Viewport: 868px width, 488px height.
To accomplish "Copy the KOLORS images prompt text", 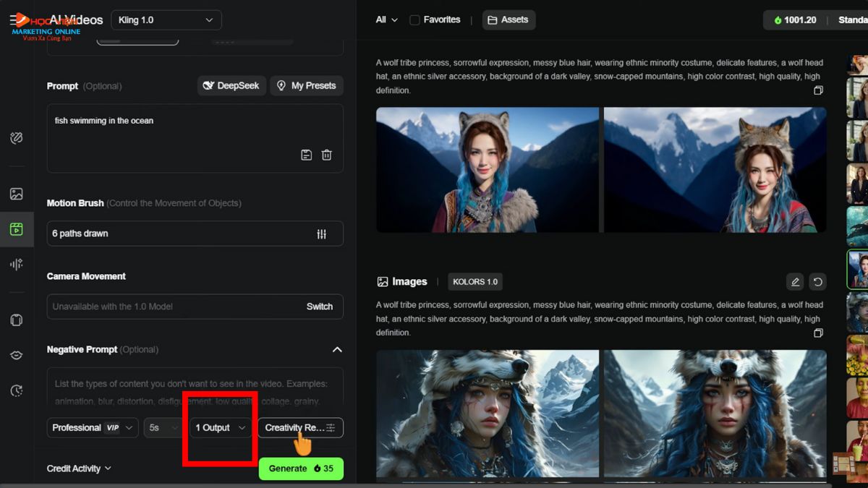I will pos(818,333).
